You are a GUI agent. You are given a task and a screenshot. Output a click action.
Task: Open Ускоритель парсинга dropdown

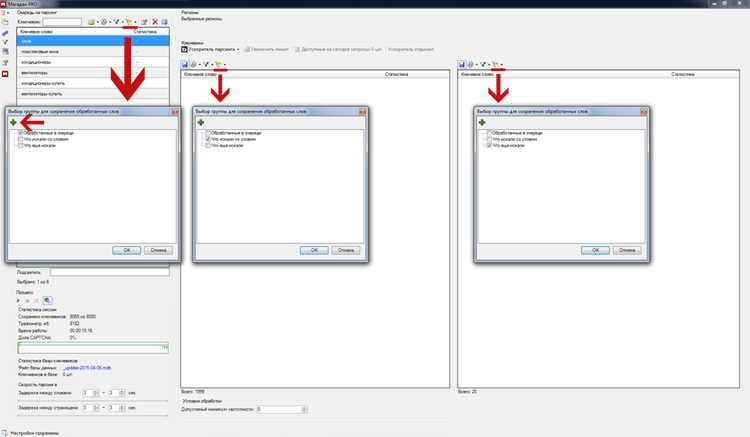pos(210,49)
